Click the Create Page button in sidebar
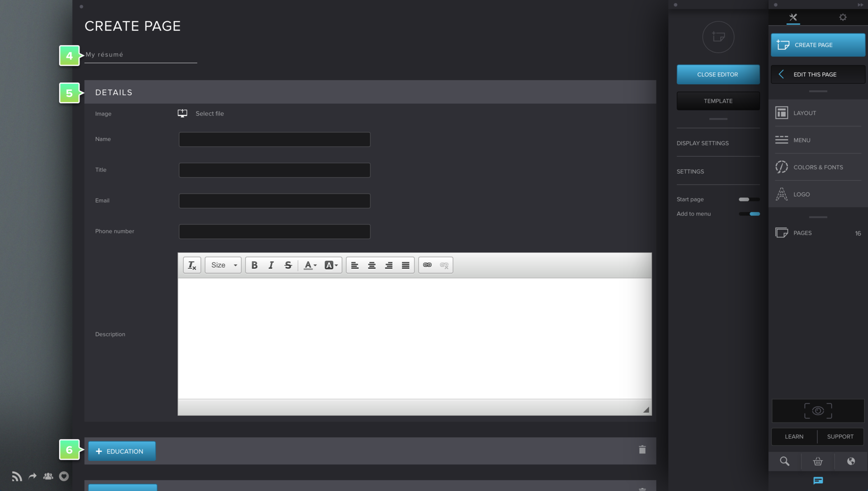Image resolution: width=868 pixels, height=491 pixels. click(818, 45)
